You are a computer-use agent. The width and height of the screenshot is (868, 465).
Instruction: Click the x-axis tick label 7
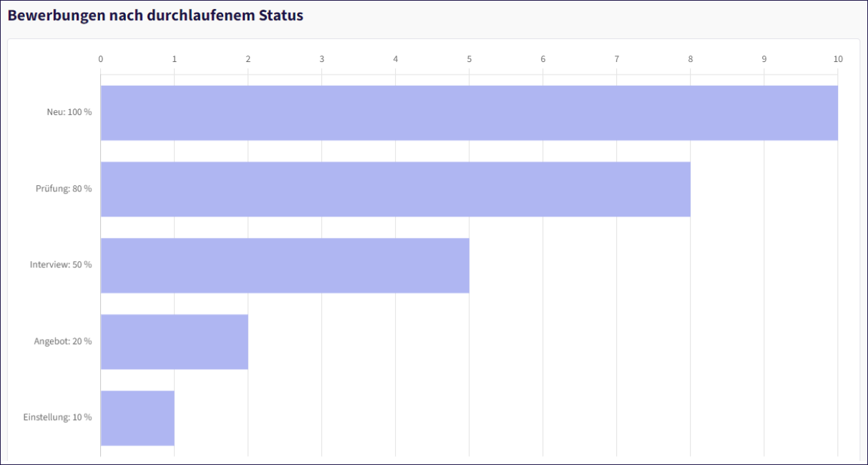pos(617,59)
